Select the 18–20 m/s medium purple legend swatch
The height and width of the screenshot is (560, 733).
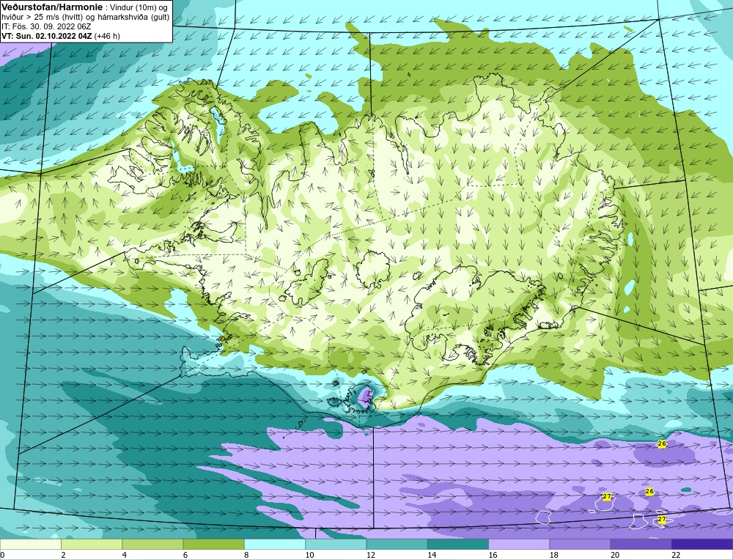pyautogui.click(x=580, y=544)
